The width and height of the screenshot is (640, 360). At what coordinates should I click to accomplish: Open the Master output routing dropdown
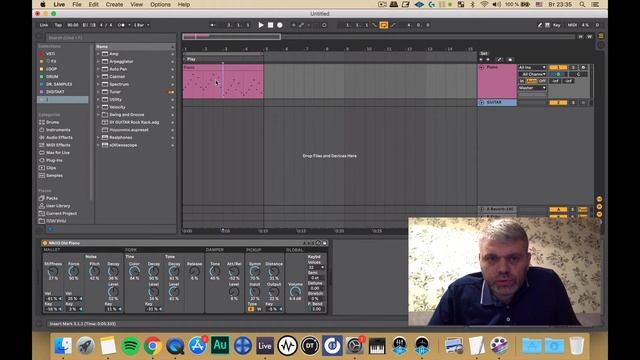pyautogui.click(x=532, y=88)
